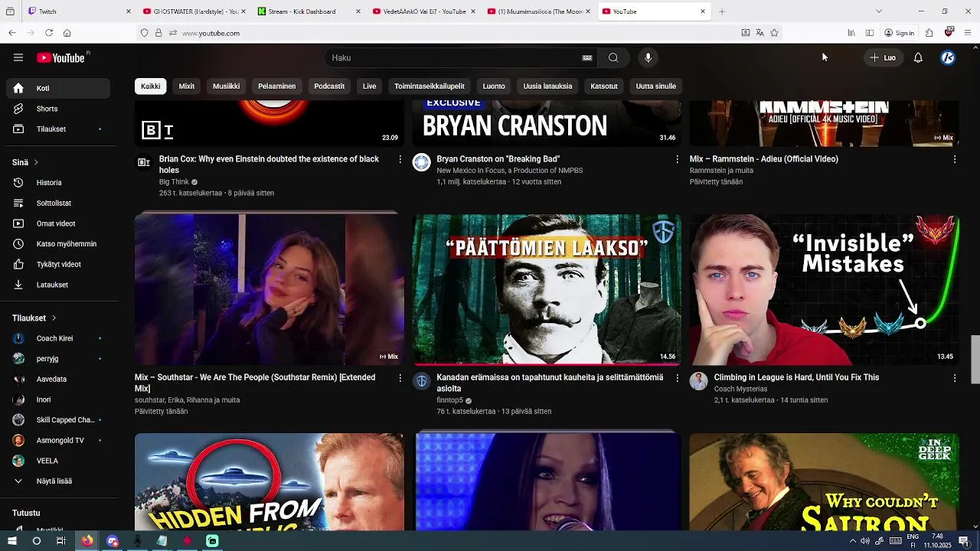Screen dimensions: 980x551
Task: Select the Uutta sinulle filter chip
Action: click(x=656, y=86)
